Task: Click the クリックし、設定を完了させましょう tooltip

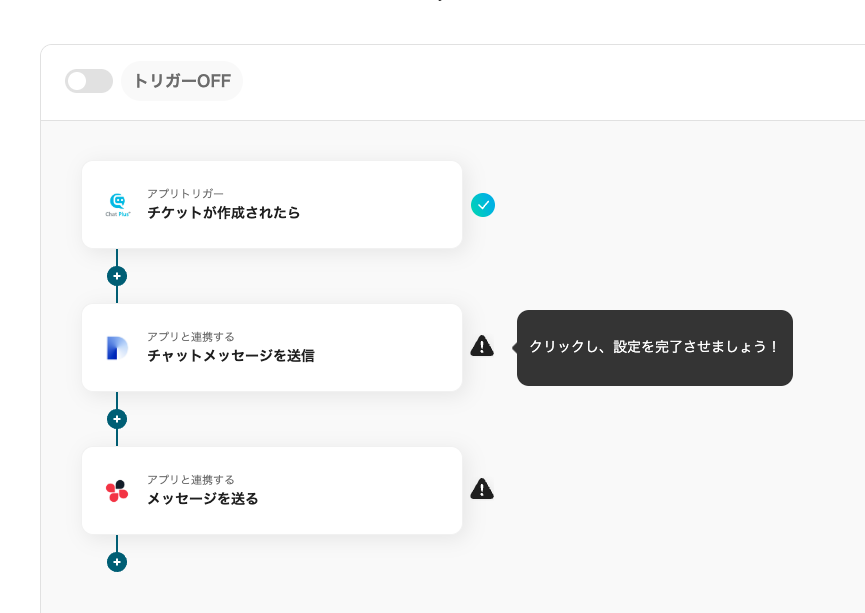Action: coord(654,347)
